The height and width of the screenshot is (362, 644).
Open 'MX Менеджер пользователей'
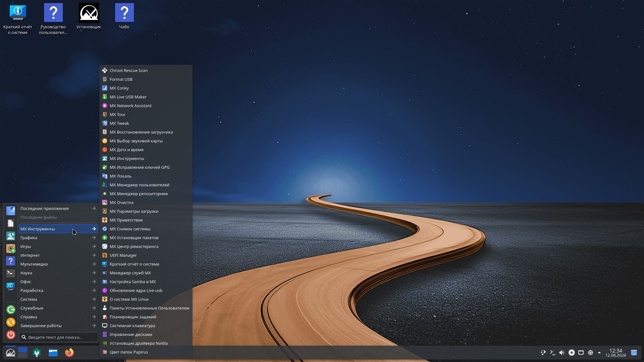click(x=146, y=185)
